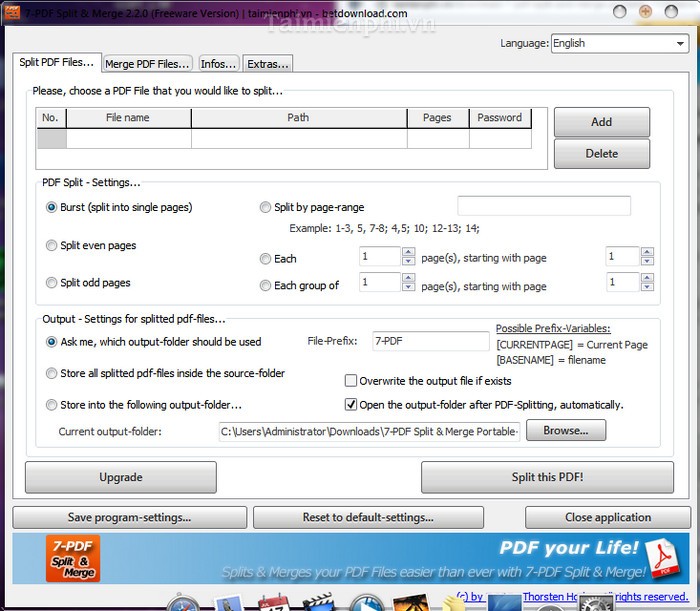The image size is (700, 611).
Task: Switch to the Split PDF Files tab
Action: click(x=57, y=62)
